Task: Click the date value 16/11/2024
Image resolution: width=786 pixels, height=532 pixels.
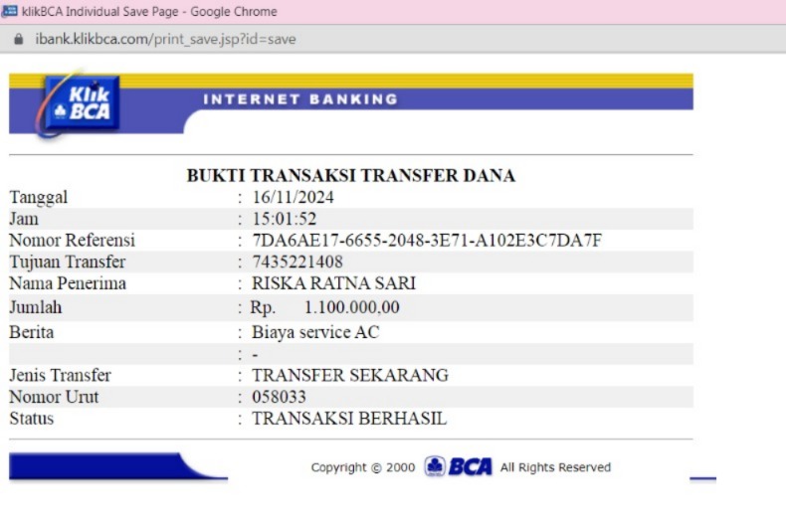Action: pos(293,197)
